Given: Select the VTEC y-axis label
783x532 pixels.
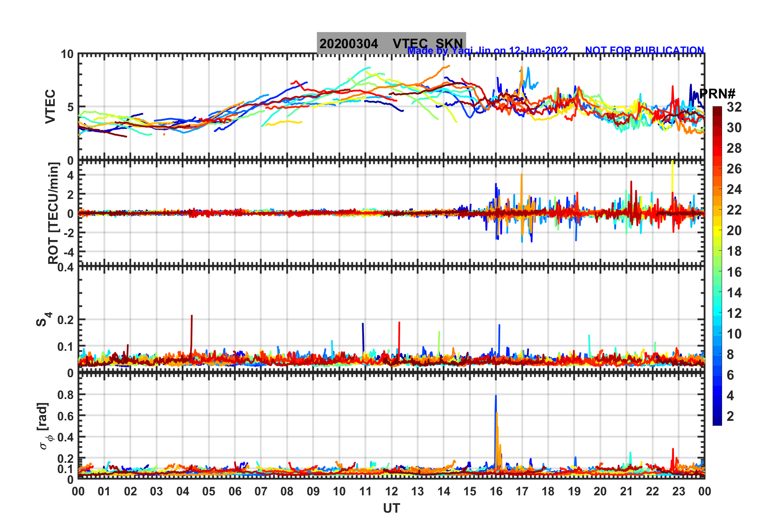Looking at the screenshot, I should coord(50,107).
